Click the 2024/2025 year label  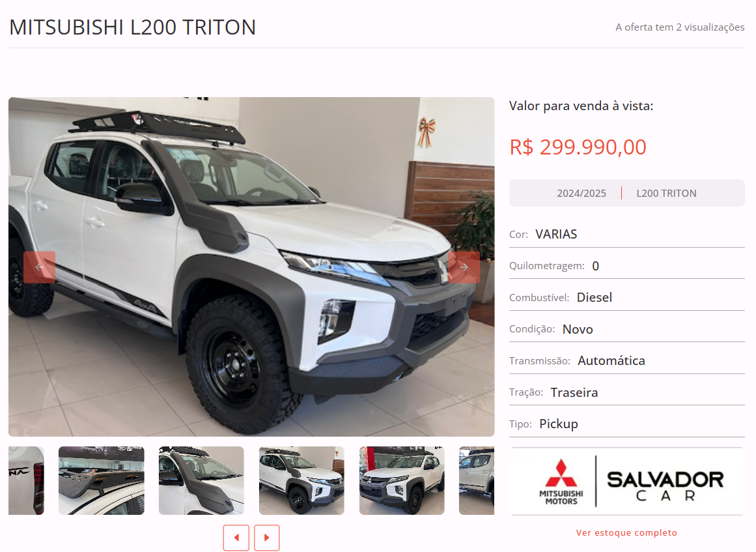coord(581,194)
